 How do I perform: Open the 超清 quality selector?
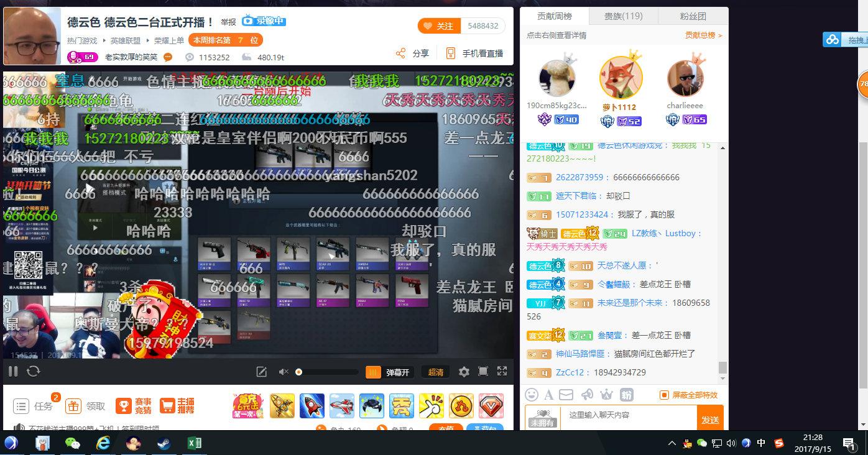(435, 371)
